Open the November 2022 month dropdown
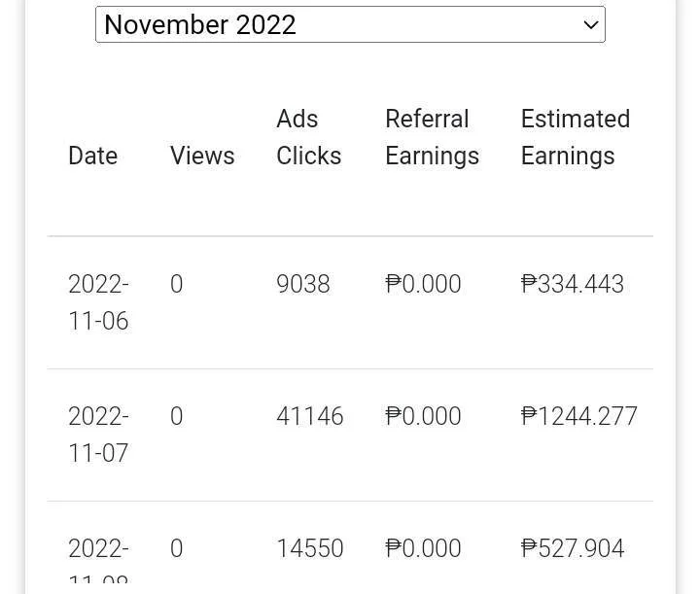This screenshot has height=594, width=700. point(350,24)
